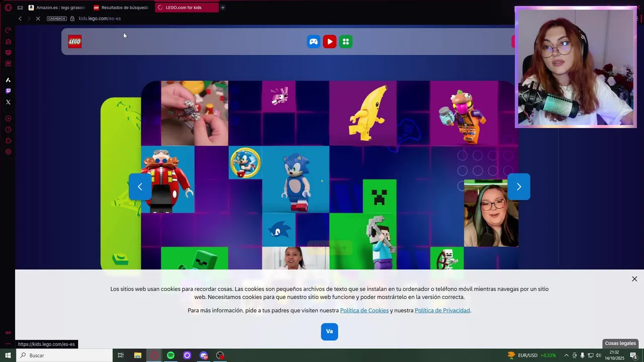The image size is (644, 362).
Task: Select the large Sonic minifigure tile
Action: [x=296, y=179]
